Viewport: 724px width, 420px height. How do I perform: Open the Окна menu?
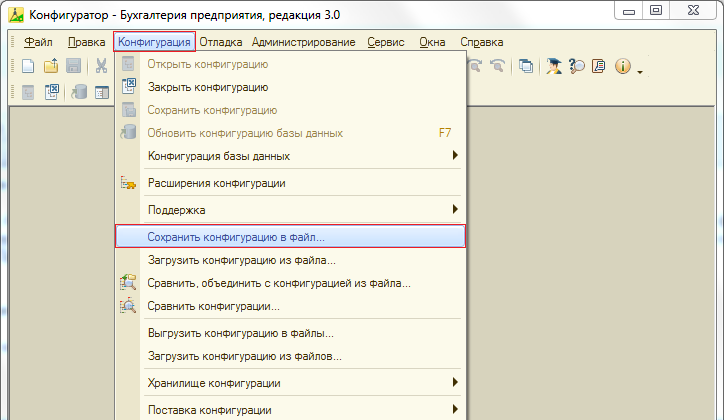click(x=432, y=42)
